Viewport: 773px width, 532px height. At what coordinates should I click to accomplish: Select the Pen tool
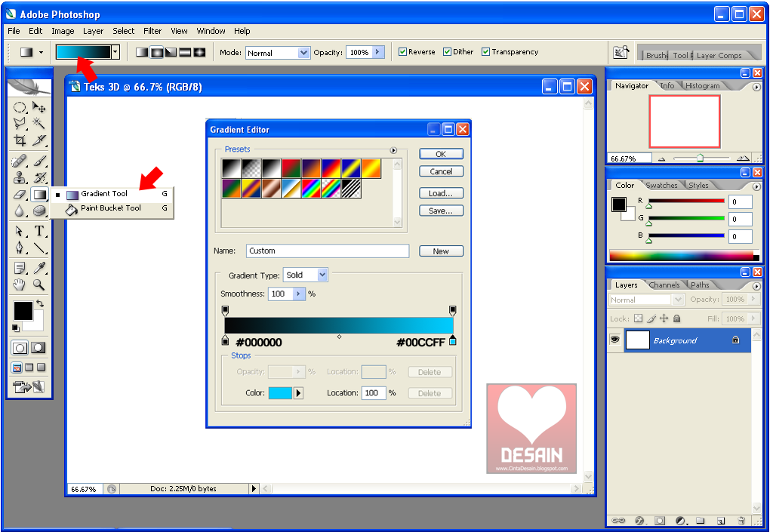(19, 248)
